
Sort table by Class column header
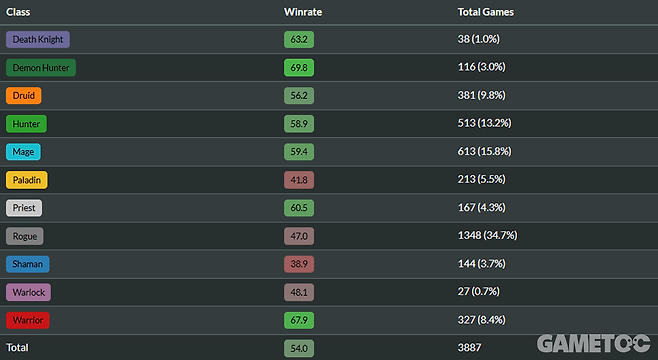coord(18,12)
